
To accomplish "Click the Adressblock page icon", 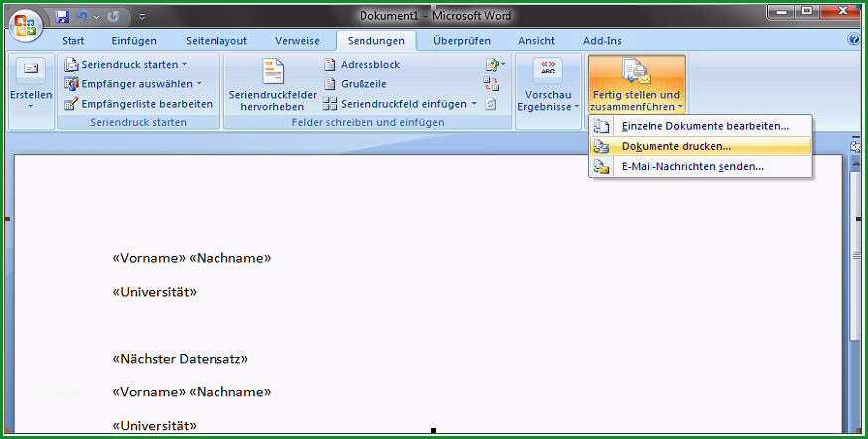I will pyautogui.click(x=330, y=65).
